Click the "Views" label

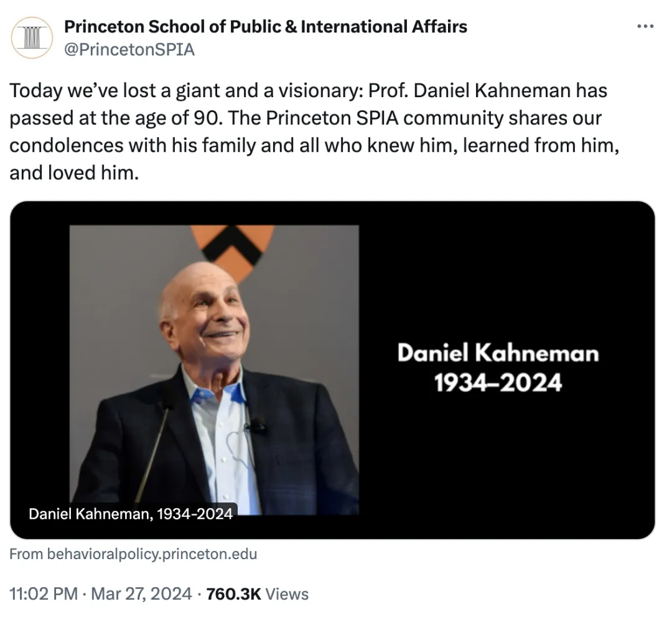click(x=287, y=594)
